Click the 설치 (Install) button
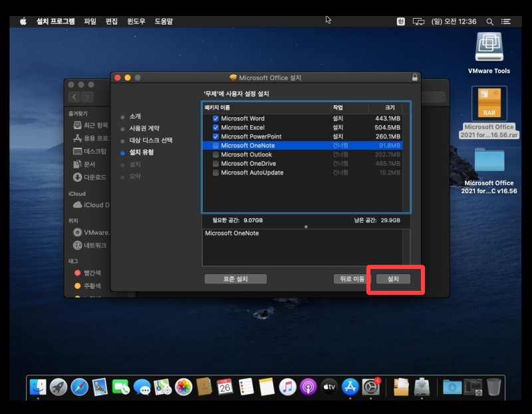This screenshot has height=414, width=532. [393, 279]
